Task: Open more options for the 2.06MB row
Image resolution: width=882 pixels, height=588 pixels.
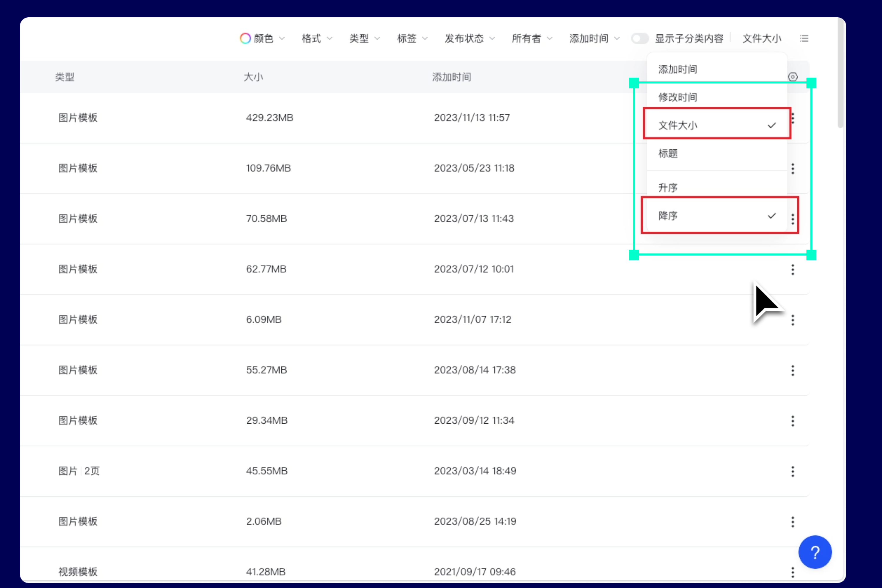Action: (793, 522)
